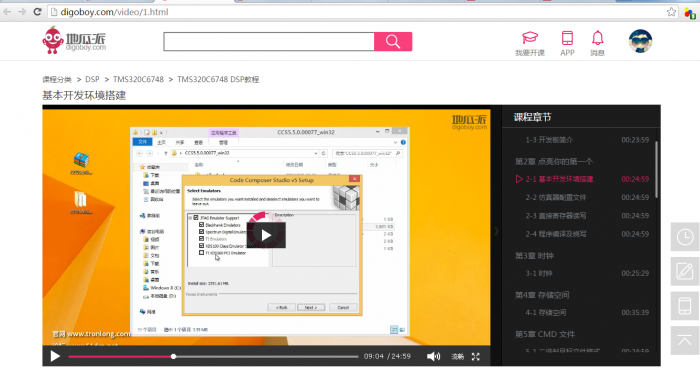Open TMS320C6748 breadcrumb link
The width and height of the screenshot is (700, 370).
pos(138,79)
